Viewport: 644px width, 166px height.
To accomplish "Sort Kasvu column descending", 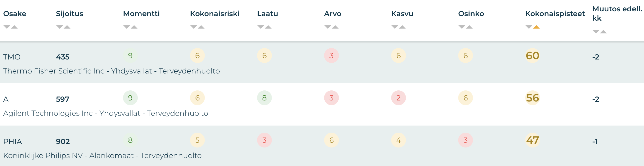I will tap(395, 27).
